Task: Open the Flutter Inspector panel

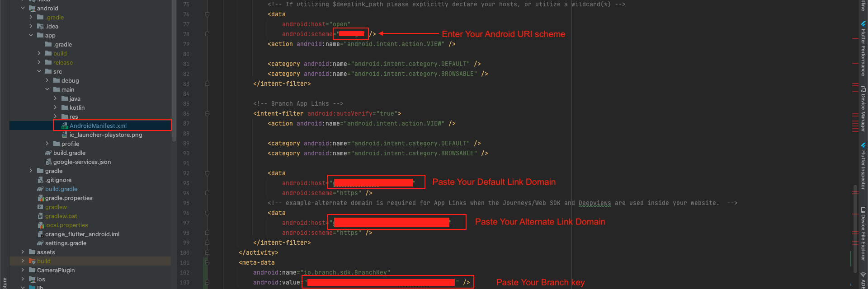Action: coord(863,167)
